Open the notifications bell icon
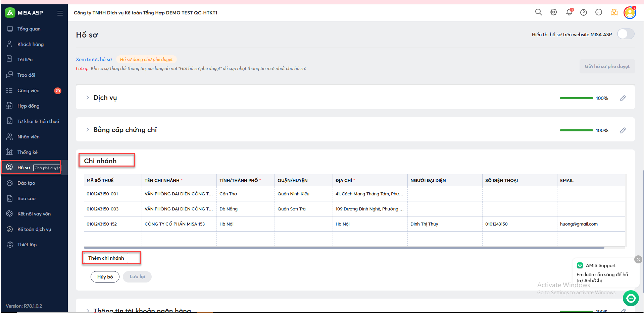The height and width of the screenshot is (313, 644). coord(569,12)
